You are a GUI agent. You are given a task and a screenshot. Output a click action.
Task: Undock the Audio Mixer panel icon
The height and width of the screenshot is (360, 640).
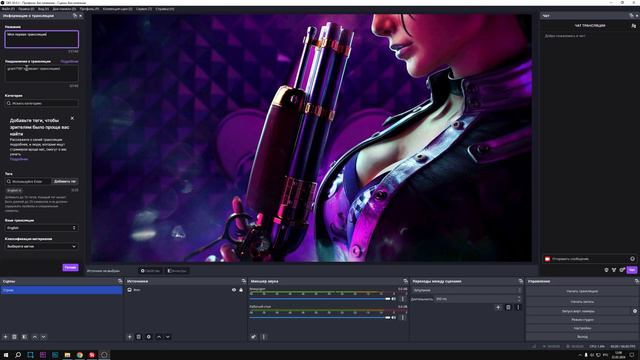point(405,281)
